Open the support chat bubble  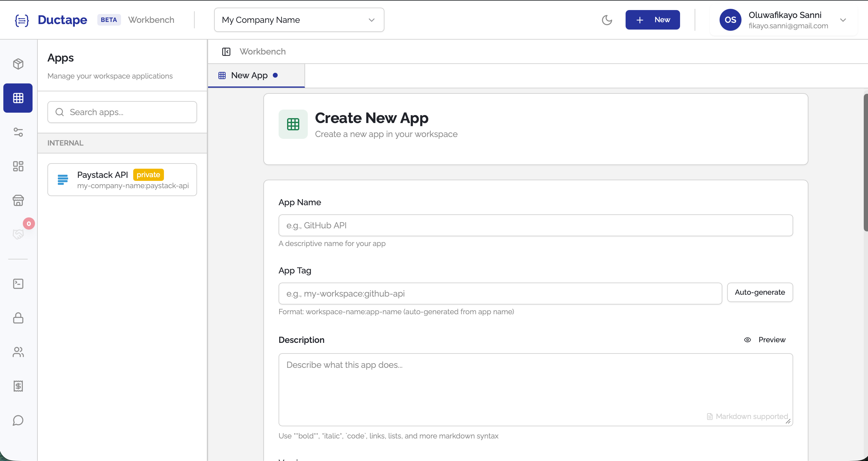18,420
